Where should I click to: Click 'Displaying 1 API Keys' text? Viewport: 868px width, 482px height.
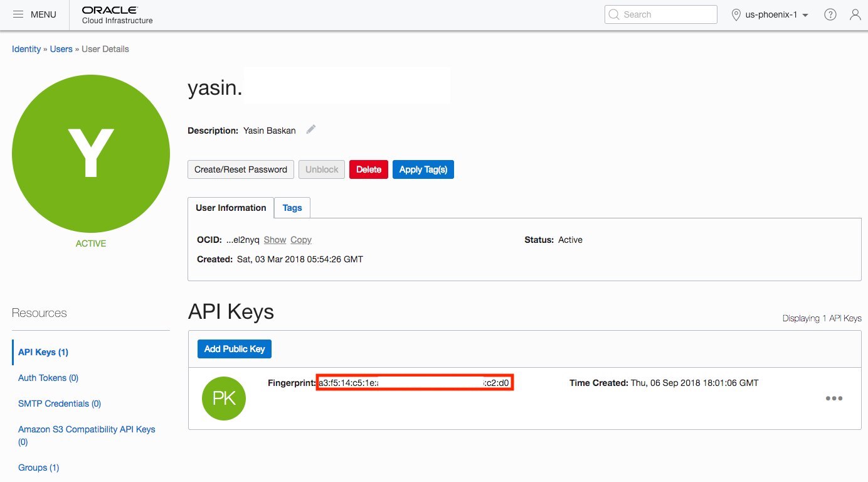(822, 318)
